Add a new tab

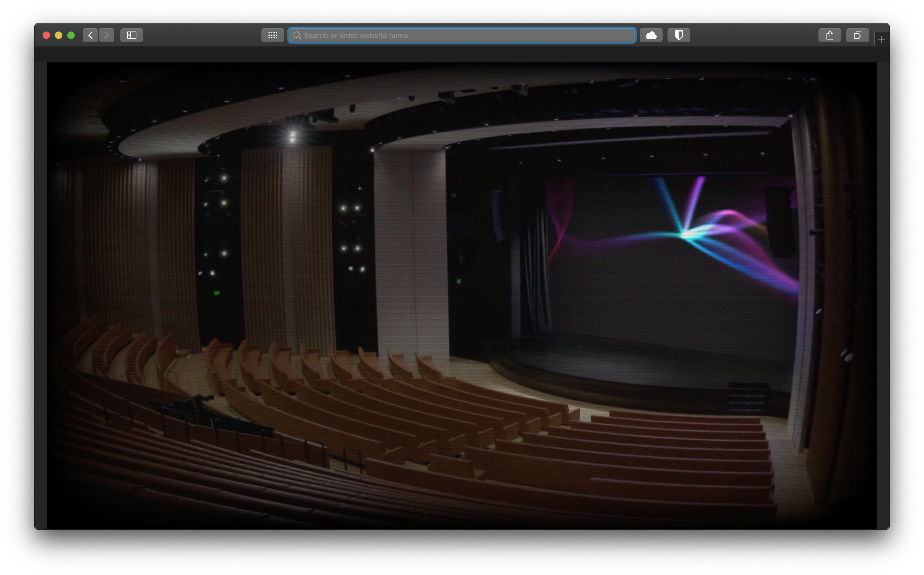tap(881, 39)
